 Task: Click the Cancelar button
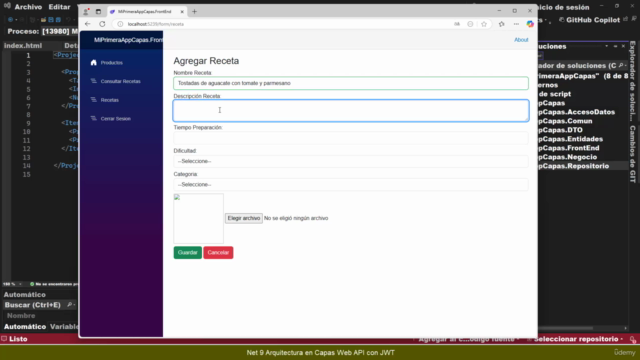218,253
